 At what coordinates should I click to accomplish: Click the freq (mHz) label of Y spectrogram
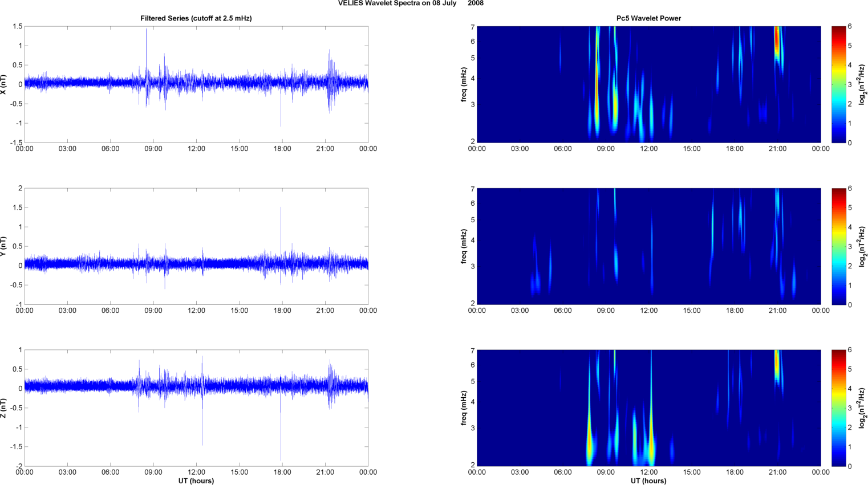click(464, 246)
